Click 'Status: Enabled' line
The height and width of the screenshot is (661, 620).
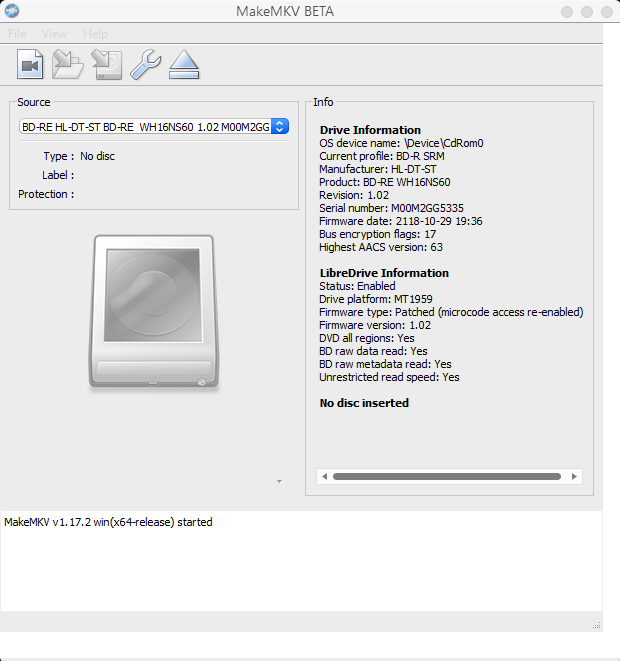click(357, 286)
